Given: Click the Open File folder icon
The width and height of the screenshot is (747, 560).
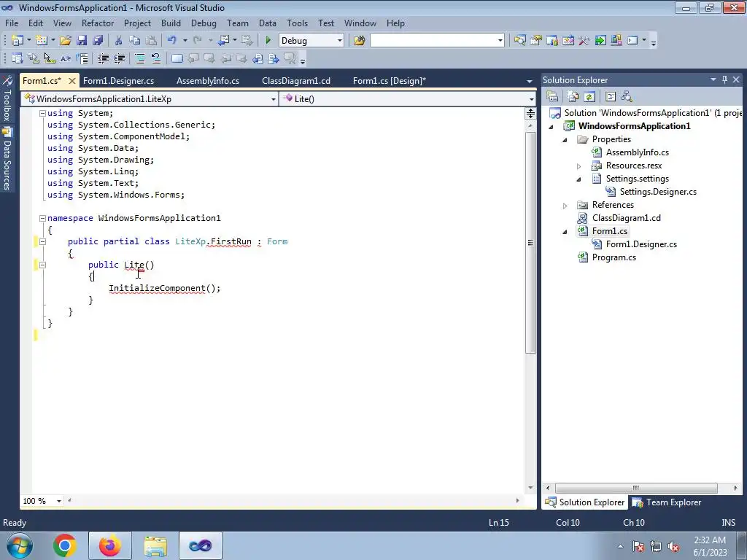Looking at the screenshot, I should tap(66, 41).
